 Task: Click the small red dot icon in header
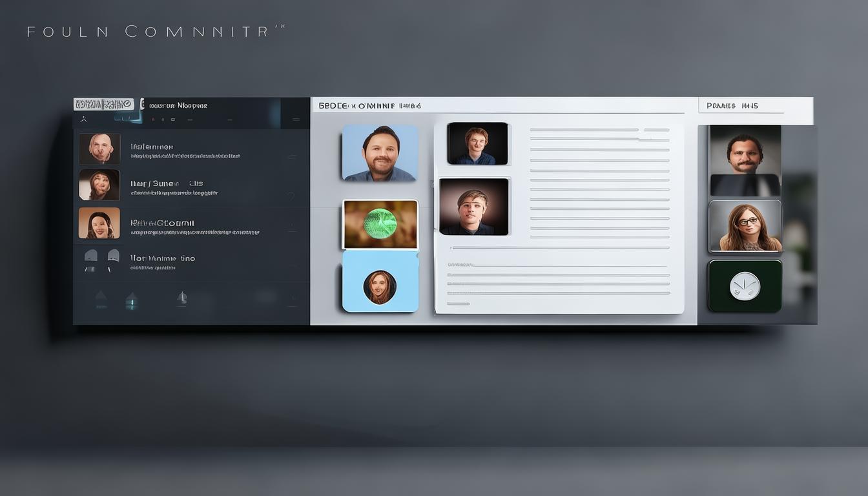pos(152,119)
